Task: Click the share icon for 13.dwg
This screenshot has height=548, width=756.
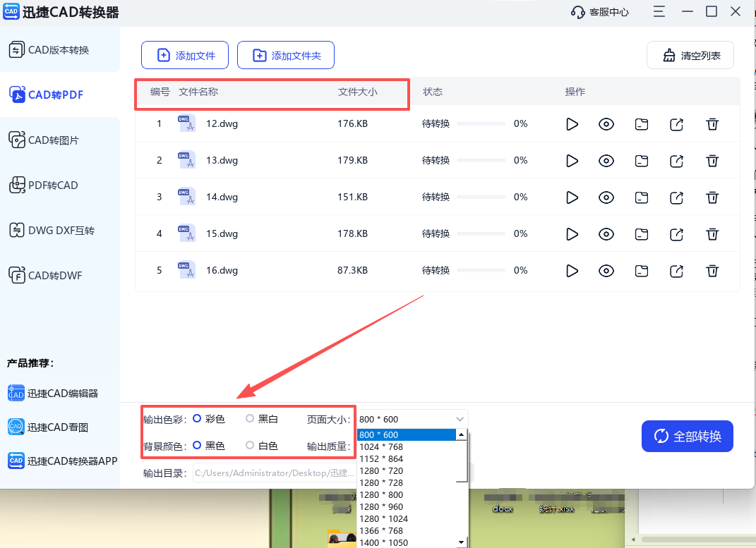Action: (x=676, y=161)
